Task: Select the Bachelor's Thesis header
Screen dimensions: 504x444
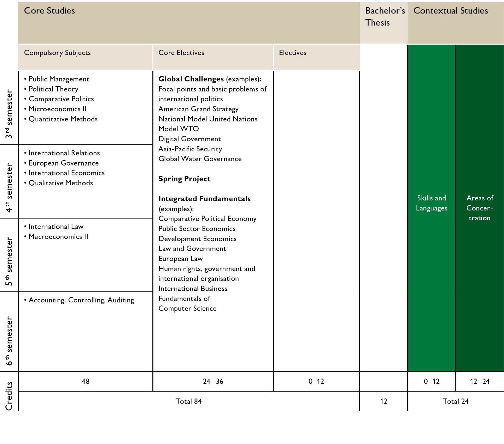Action: [384, 17]
